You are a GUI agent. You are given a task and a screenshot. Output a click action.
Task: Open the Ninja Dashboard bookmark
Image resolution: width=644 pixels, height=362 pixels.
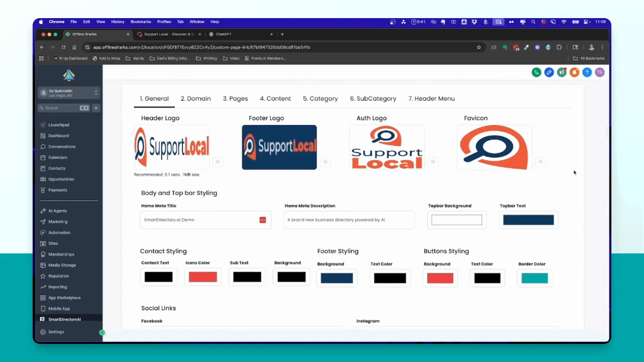click(x=70, y=58)
